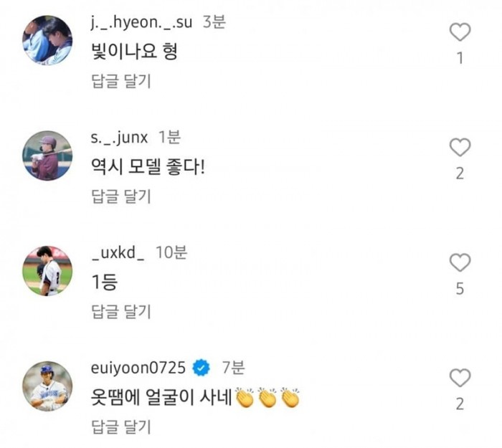View the like count on _uxkd_'s comment
502x448 pixels.
point(460,289)
